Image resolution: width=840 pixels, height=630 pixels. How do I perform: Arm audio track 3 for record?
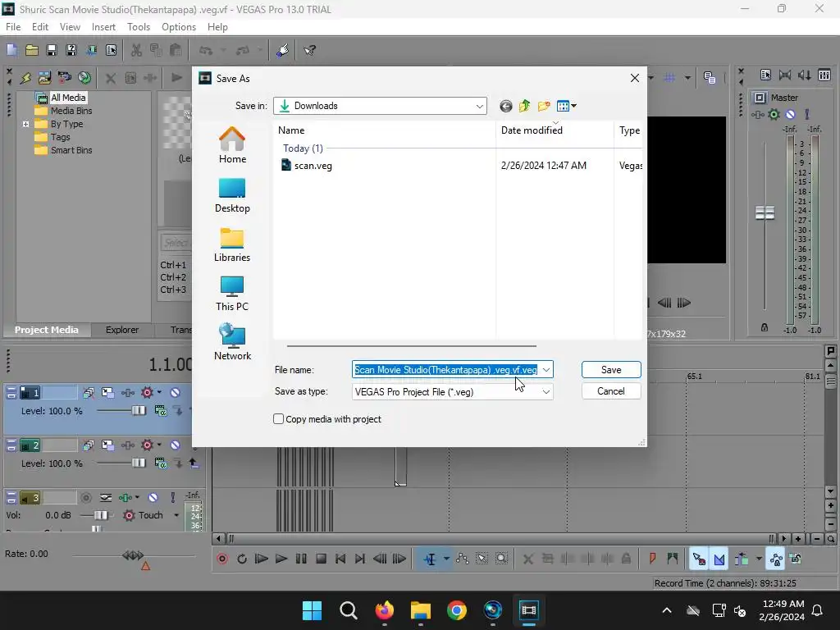pos(85,498)
